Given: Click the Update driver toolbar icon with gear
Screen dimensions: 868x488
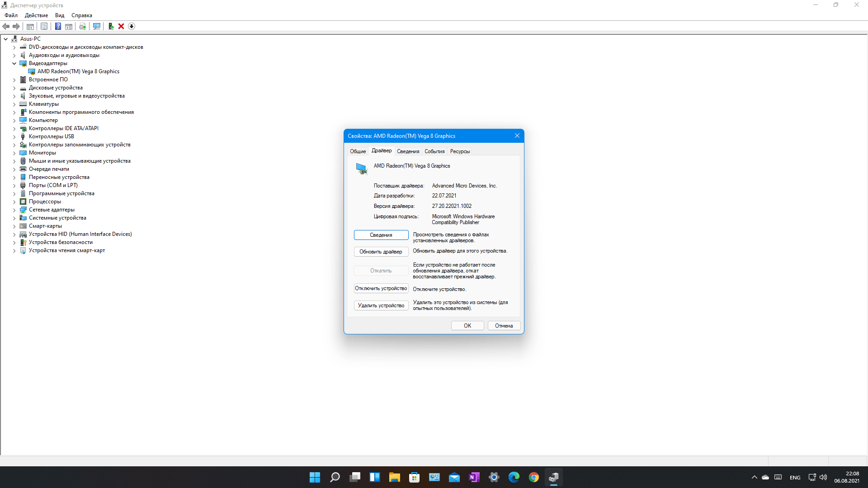Looking at the screenshot, I should (x=83, y=26).
